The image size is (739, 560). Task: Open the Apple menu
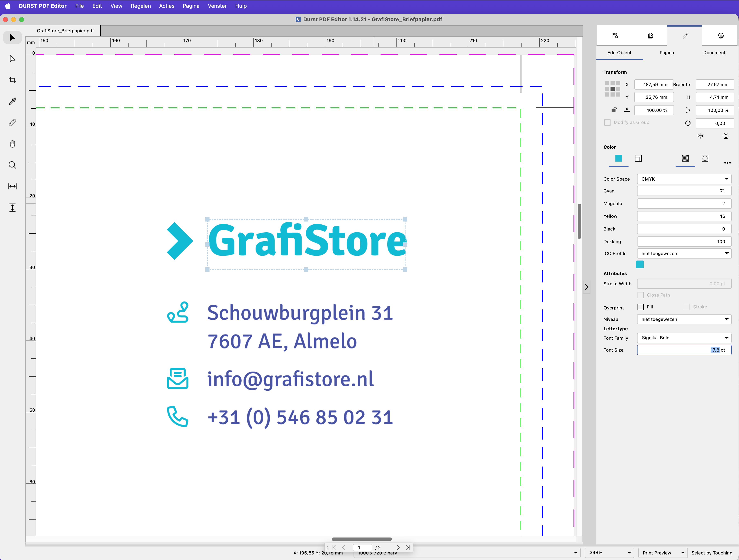click(8, 6)
